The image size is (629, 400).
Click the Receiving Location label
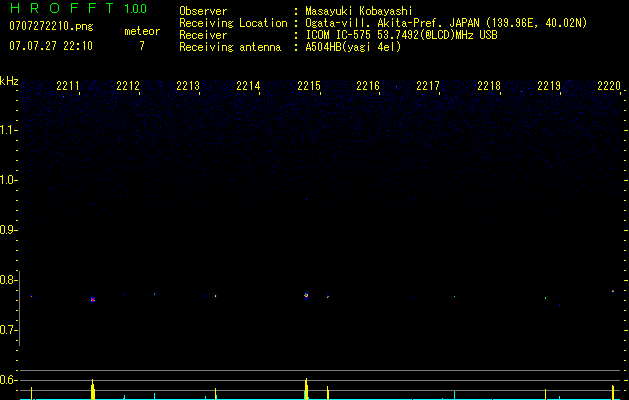[x=233, y=23]
